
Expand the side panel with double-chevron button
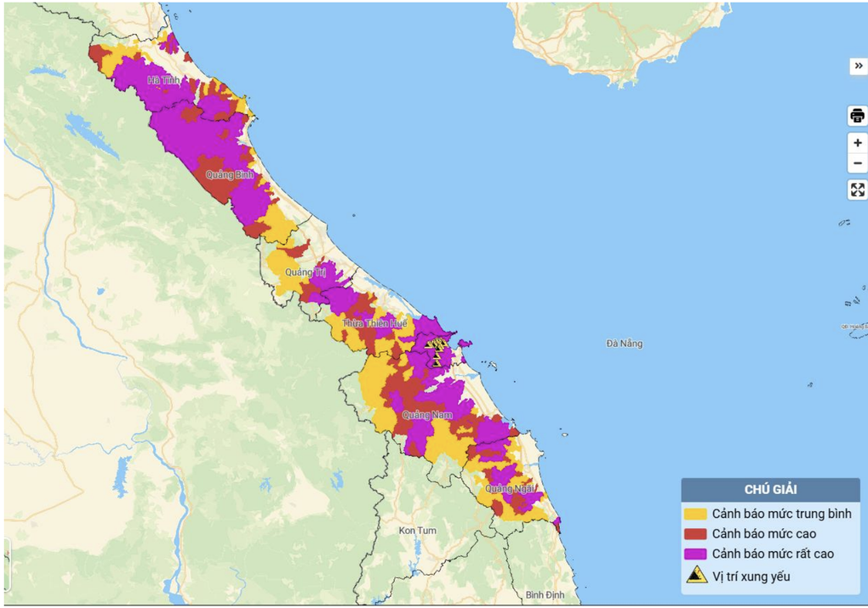pyautogui.click(x=858, y=65)
